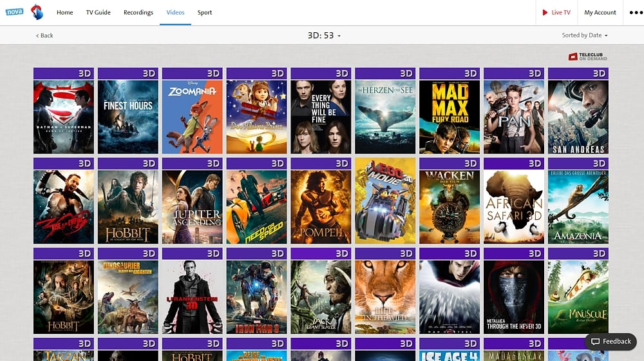
Task: Click the Teleclub on Demand logo
Action: (x=588, y=57)
